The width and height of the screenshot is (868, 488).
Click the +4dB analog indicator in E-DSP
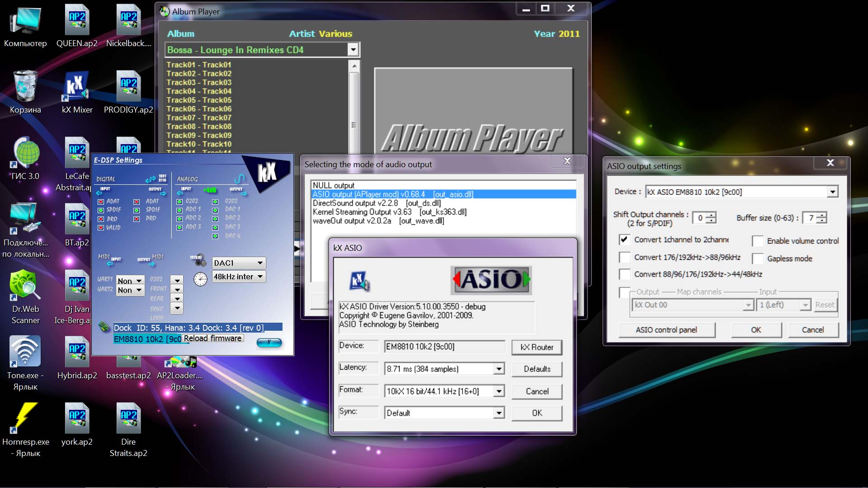coord(209,190)
